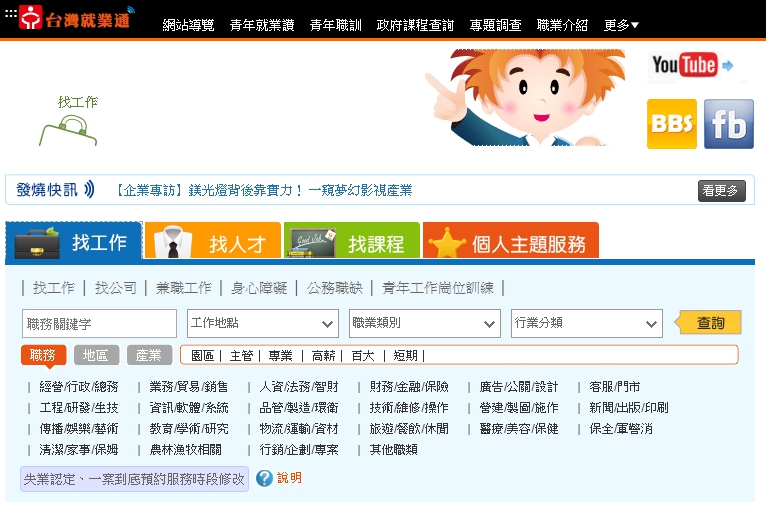Switch to the 找課程 main tab
The width and height of the screenshot is (766, 510).
click(352, 240)
